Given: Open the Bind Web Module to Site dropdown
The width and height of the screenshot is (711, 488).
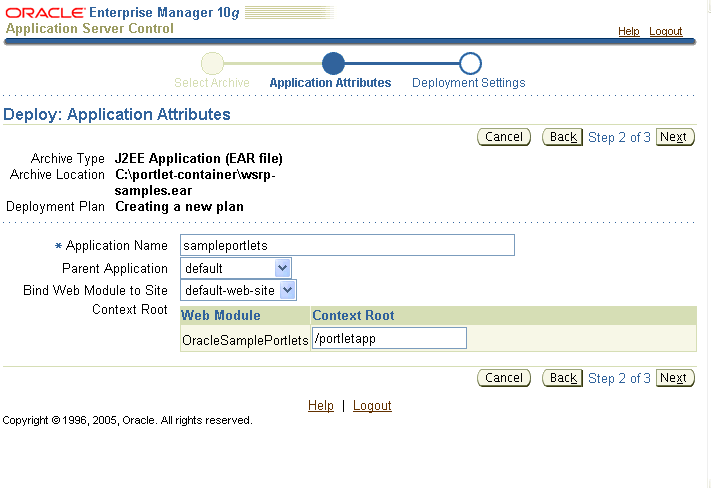Looking at the screenshot, I should 239,290.
